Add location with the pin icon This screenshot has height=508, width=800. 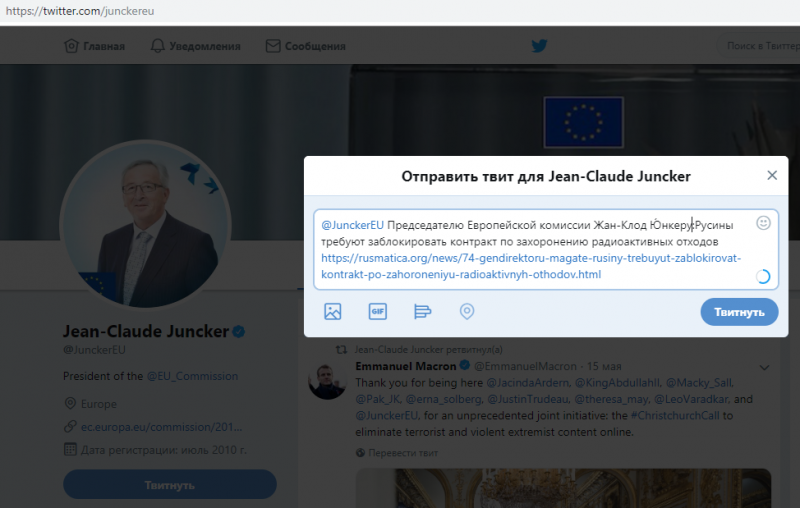(467, 311)
